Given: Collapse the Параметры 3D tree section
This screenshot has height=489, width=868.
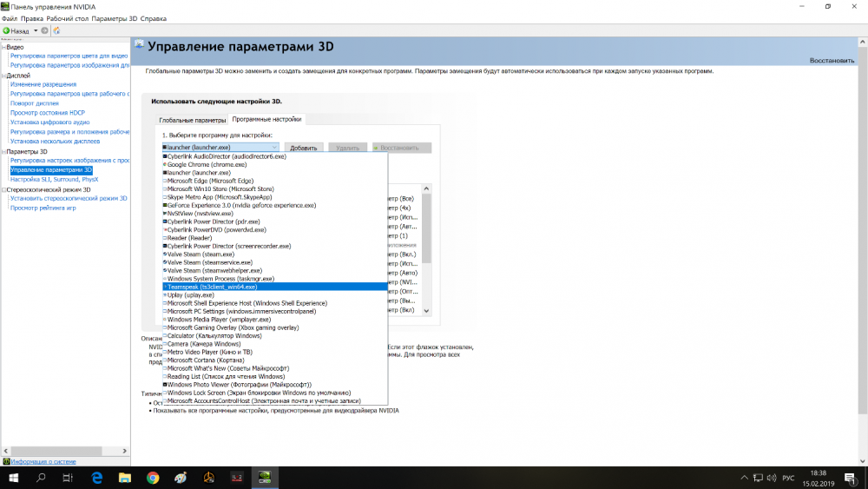Looking at the screenshot, I should tap(3, 151).
